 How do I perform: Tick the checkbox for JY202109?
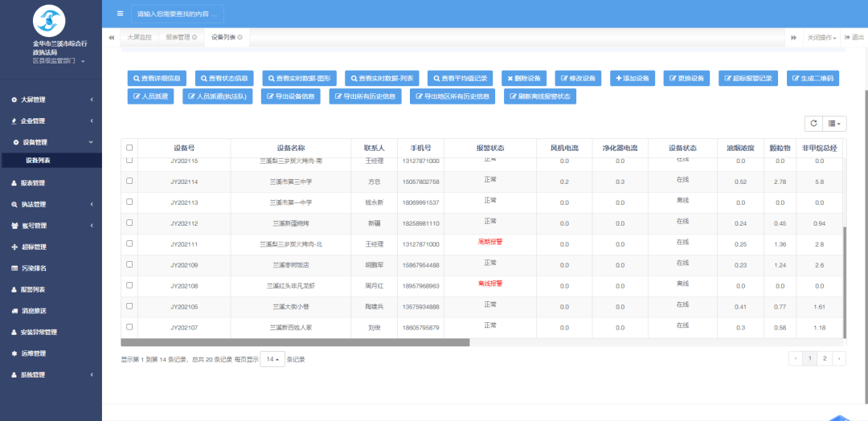click(x=129, y=264)
